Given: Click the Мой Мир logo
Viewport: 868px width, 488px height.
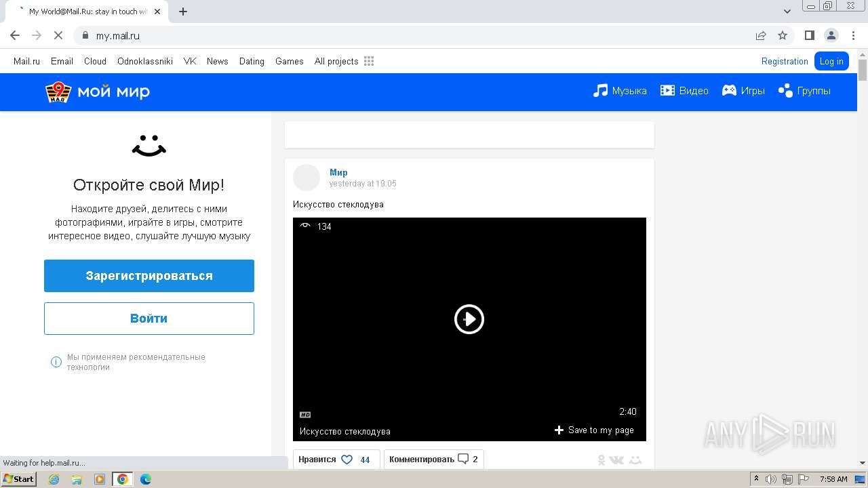Looking at the screenshot, I should [x=98, y=91].
